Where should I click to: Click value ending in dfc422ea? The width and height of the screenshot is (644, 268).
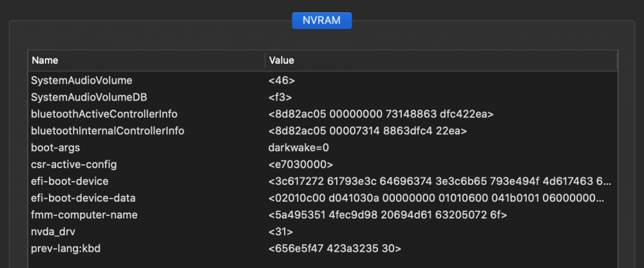pos(381,114)
